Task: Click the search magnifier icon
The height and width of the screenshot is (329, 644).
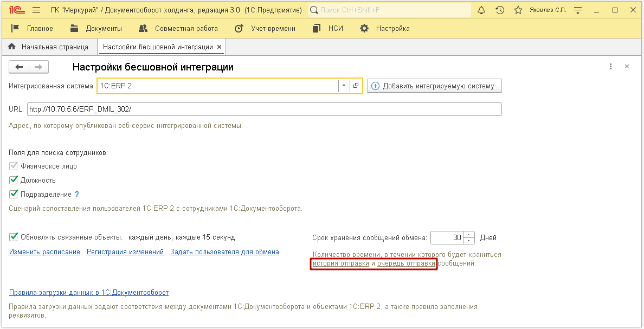Action: [x=314, y=10]
